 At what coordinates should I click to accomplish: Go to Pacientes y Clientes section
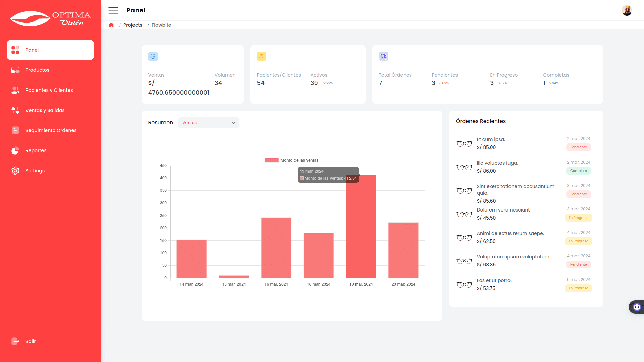[49, 90]
